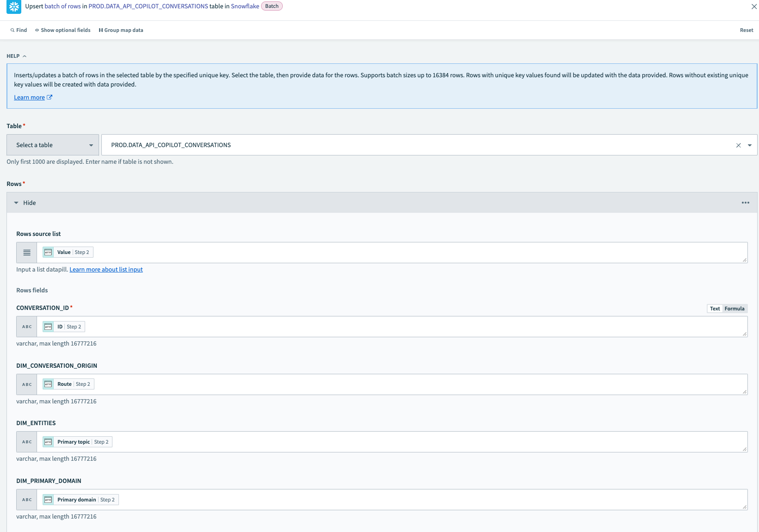Close the step editor panel
This screenshot has height=532, width=759.
(x=754, y=6)
